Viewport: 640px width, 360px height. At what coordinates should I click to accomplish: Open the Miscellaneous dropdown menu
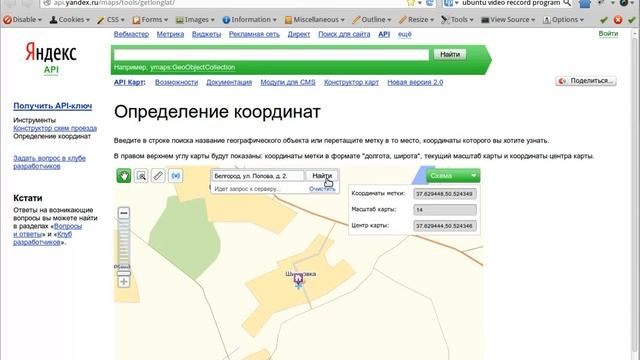(315, 20)
